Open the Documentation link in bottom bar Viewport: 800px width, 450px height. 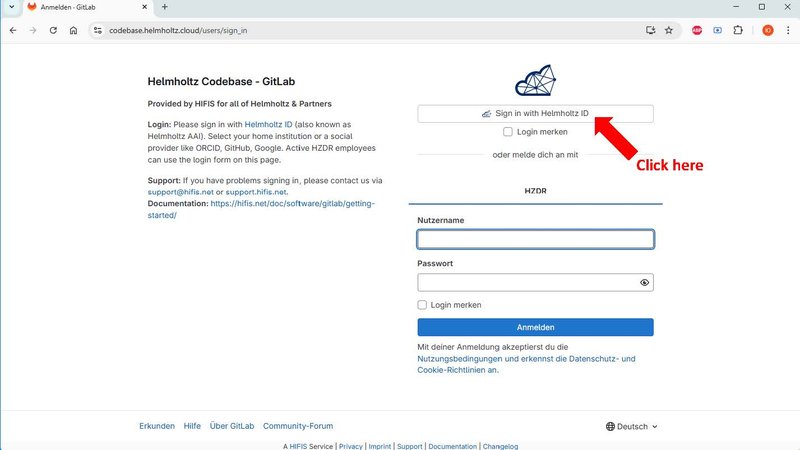coord(453,446)
